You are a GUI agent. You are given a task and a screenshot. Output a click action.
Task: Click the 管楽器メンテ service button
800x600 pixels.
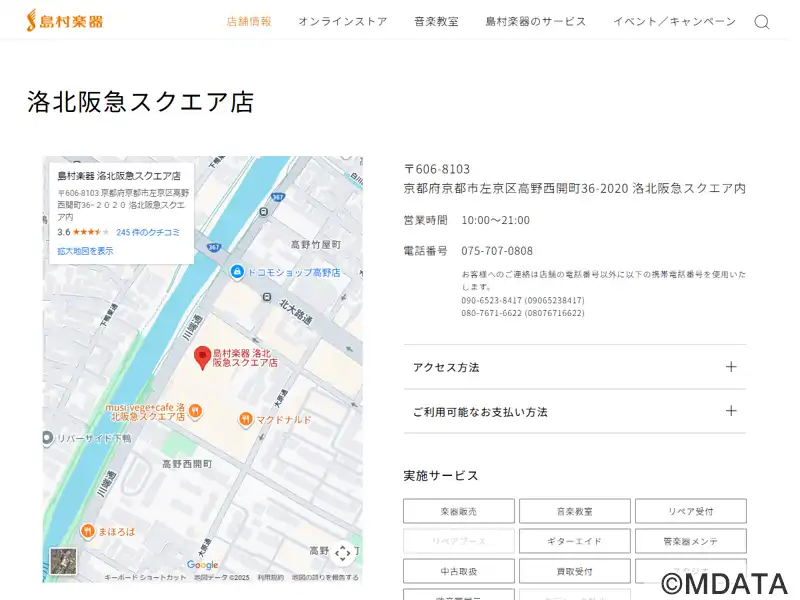click(691, 541)
